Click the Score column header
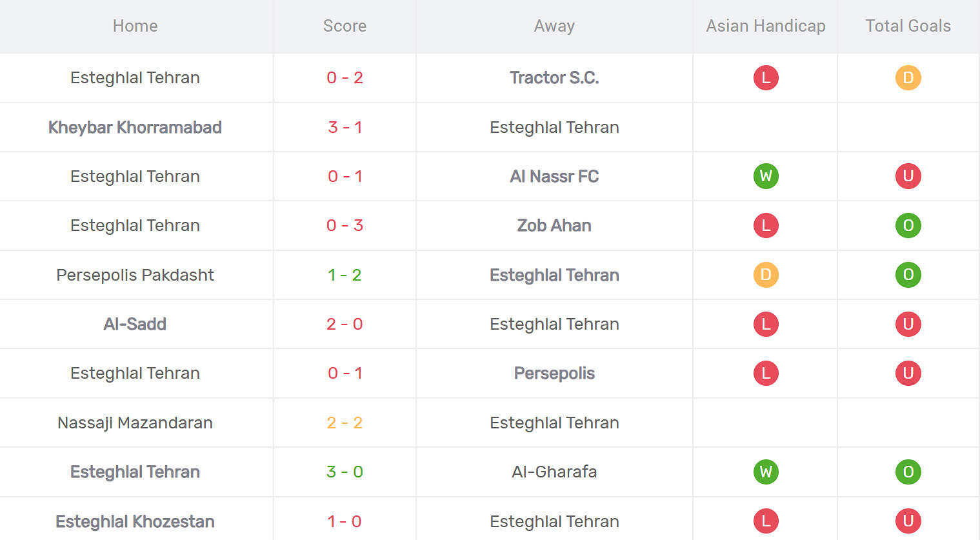Image resolution: width=980 pixels, height=540 pixels. [345, 26]
